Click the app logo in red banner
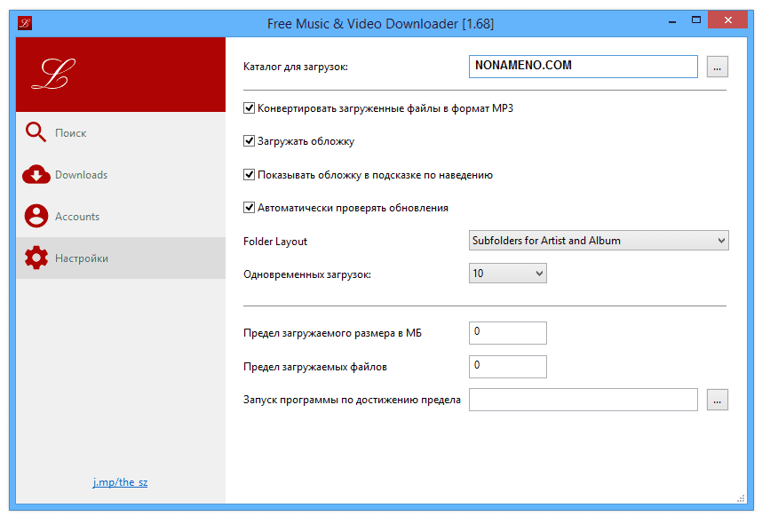Viewport: 762px width, 532px height. pos(53,75)
